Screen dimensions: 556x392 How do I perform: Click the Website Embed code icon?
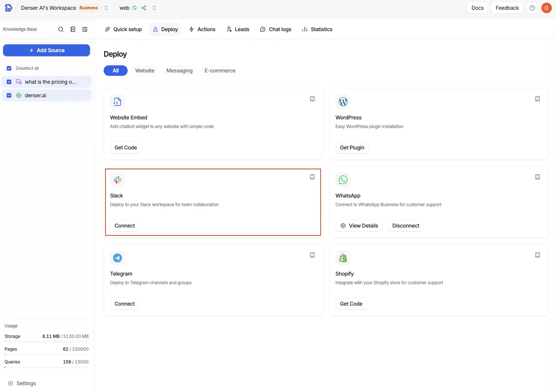(118, 102)
